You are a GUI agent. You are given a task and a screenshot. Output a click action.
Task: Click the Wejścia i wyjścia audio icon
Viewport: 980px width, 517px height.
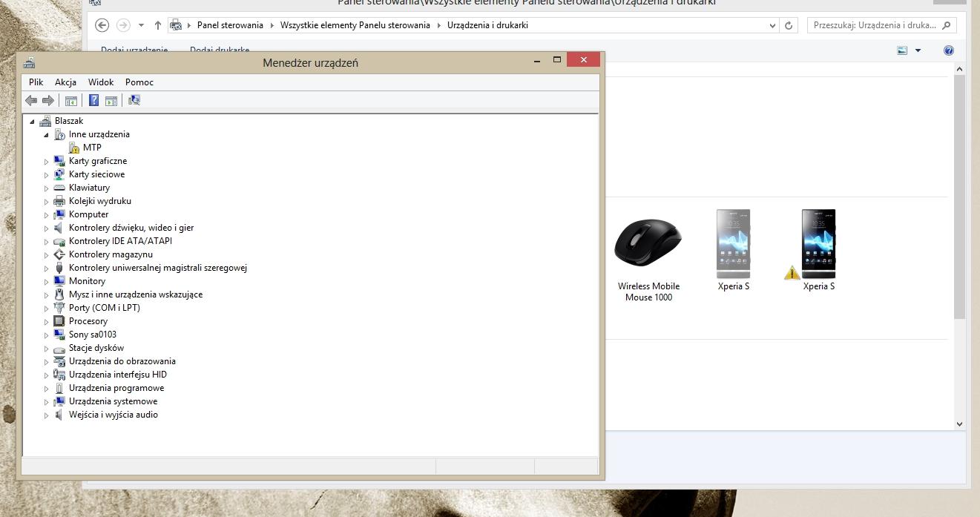click(x=59, y=415)
